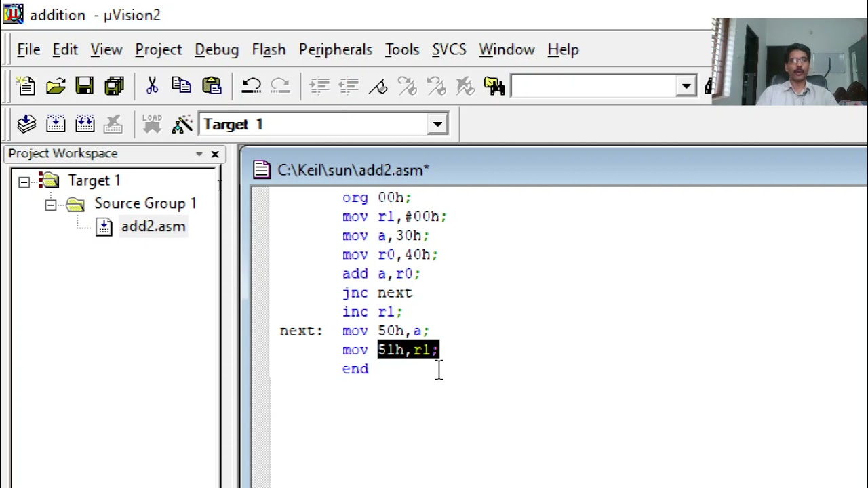The width and height of the screenshot is (868, 488).
Task: Click the Translate current file icon
Action: [x=26, y=124]
